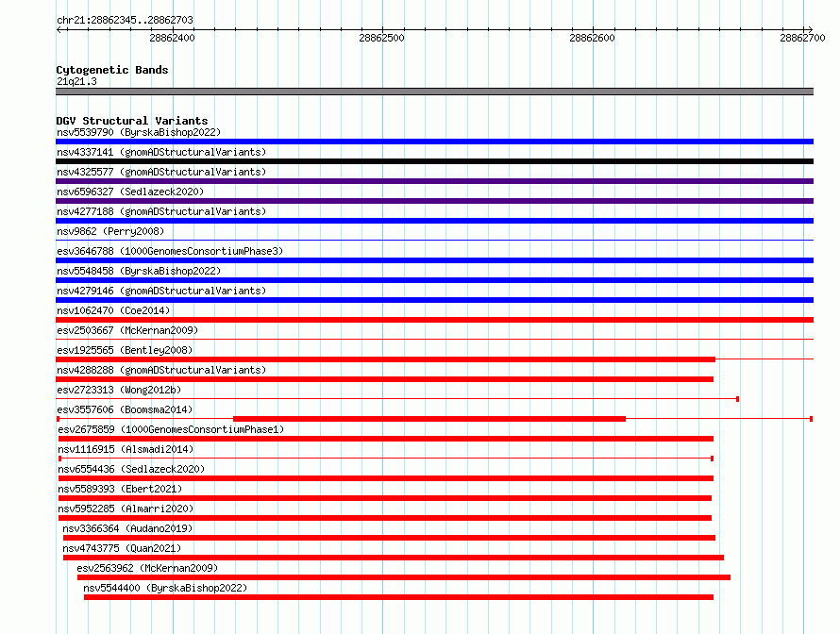Click the 28862700 ruler position label

pyautogui.click(x=802, y=38)
